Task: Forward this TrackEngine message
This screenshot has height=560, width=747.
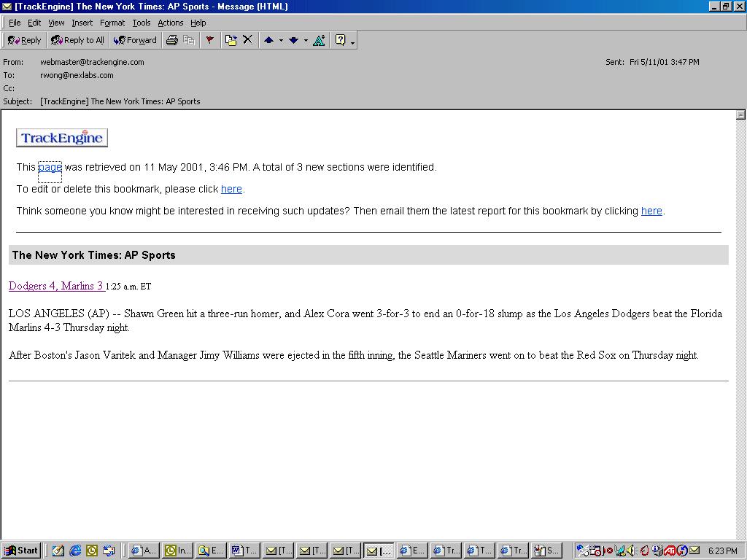Action: 135,41
